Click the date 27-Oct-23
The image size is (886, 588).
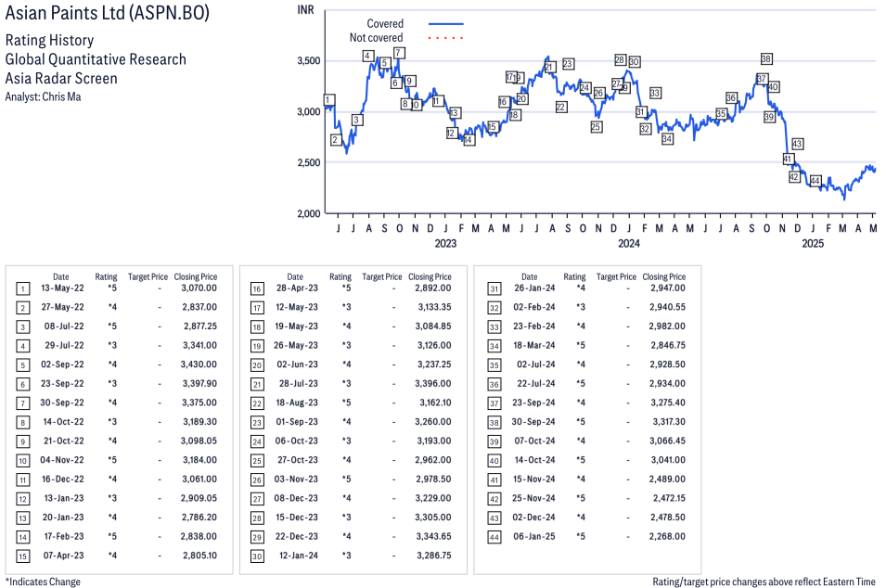298,460
